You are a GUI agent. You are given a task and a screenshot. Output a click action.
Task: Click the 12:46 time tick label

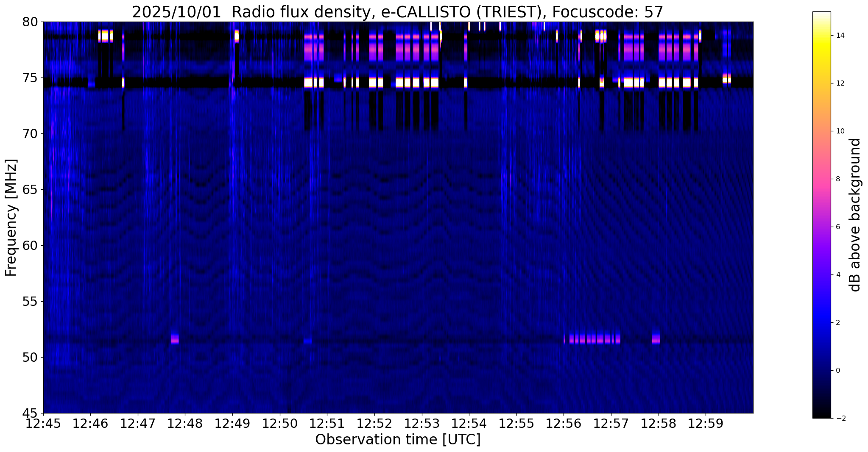(90, 424)
